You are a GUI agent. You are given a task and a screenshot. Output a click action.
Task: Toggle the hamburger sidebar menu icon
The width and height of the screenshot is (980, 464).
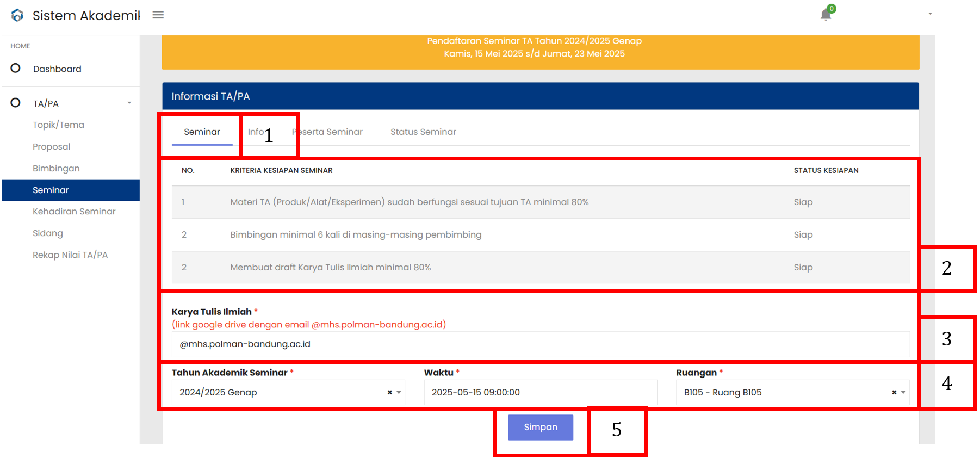(158, 15)
